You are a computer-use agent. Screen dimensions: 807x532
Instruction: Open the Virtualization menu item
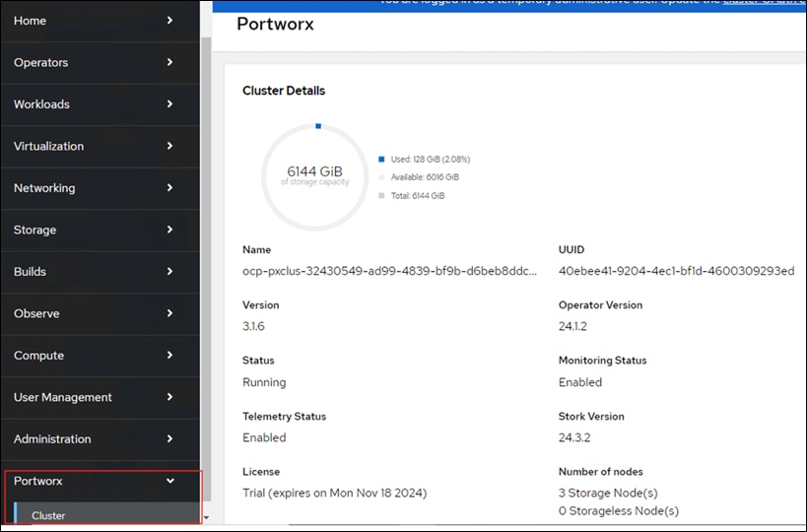point(100,146)
